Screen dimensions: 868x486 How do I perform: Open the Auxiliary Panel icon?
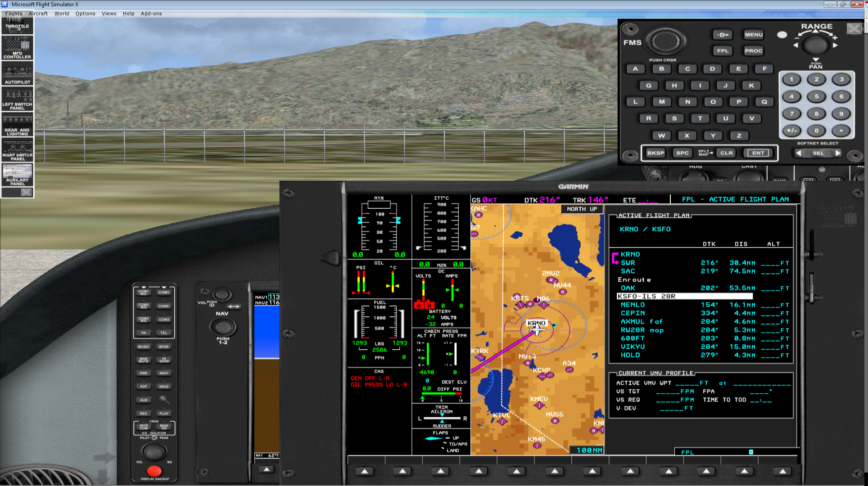17,175
